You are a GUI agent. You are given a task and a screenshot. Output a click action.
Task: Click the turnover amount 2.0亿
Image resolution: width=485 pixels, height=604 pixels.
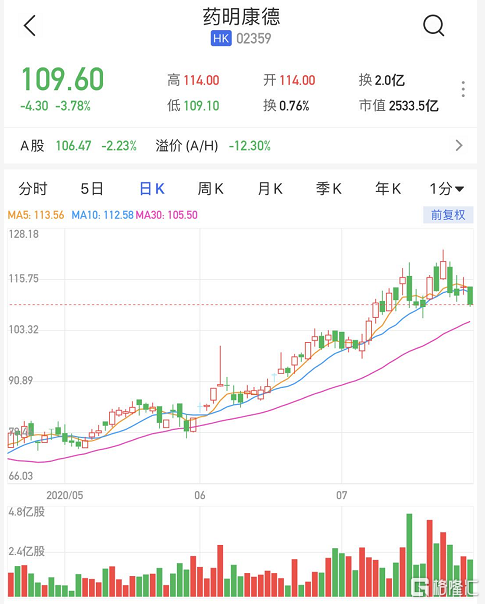point(390,80)
